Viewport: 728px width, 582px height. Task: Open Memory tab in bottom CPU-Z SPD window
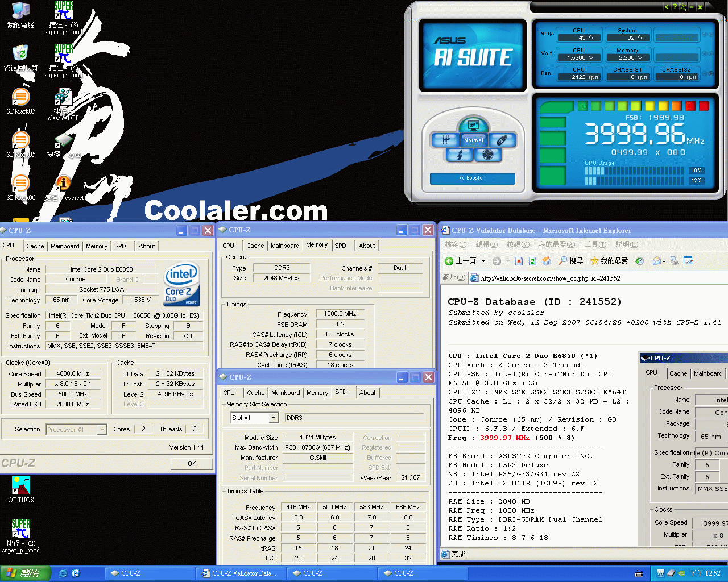pos(317,393)
